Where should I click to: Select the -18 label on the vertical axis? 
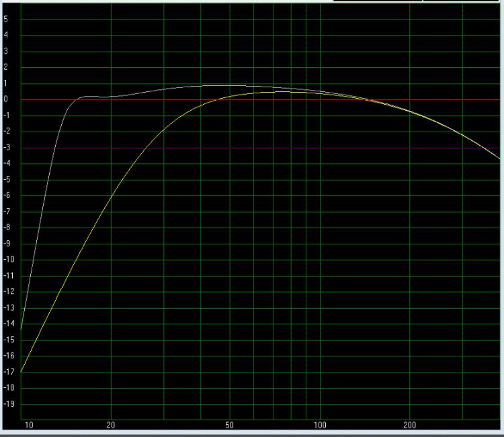point(9,387)
